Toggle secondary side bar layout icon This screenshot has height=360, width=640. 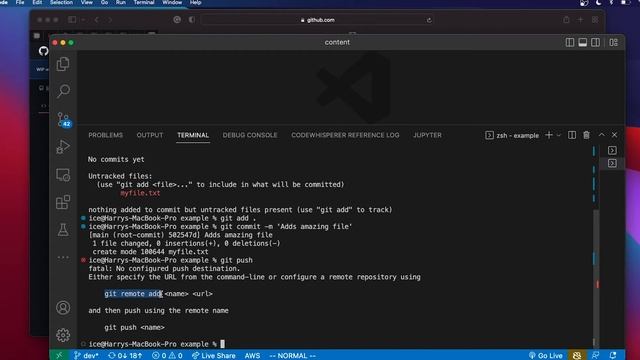596,42
